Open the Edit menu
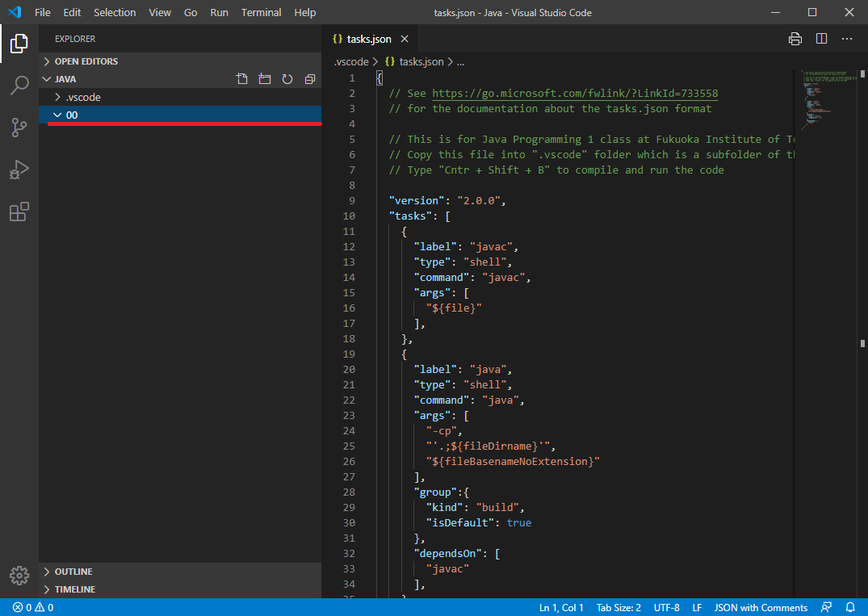This screenshot has width=868, height=616. 72,12
